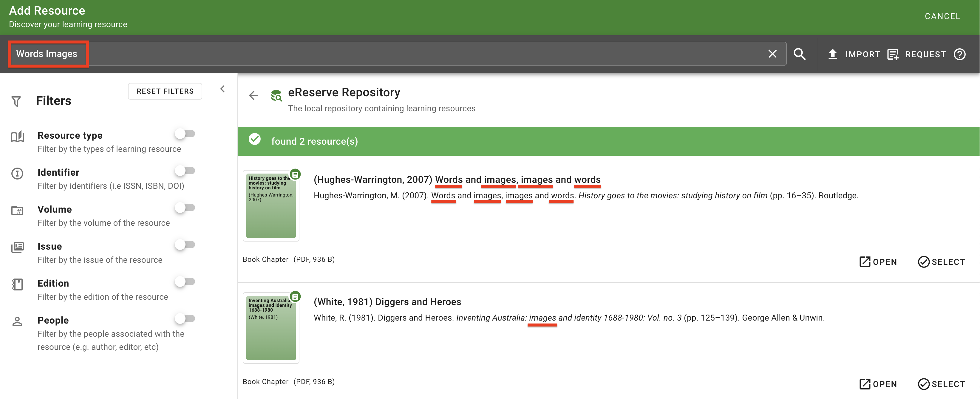This screenshot has width=980, height=399.
Task: Open the Import function via upload icon
Action: pos(832,54)
